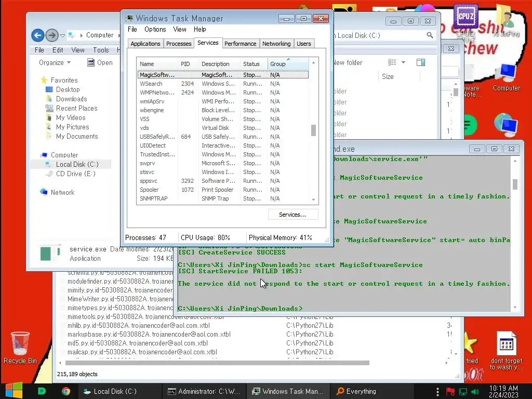Click the Windows Start button
This screenshot has width=532, height=399.
(x=14, y=391)
